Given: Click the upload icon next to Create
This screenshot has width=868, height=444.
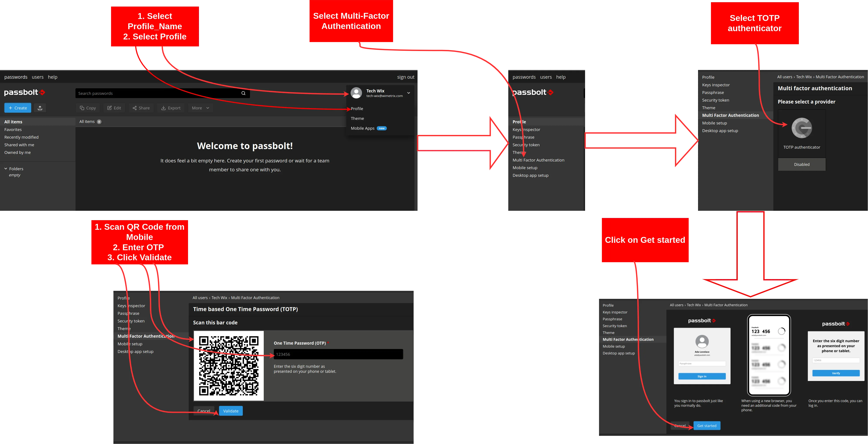Looking at the screenshot, I should coord(40,108).
